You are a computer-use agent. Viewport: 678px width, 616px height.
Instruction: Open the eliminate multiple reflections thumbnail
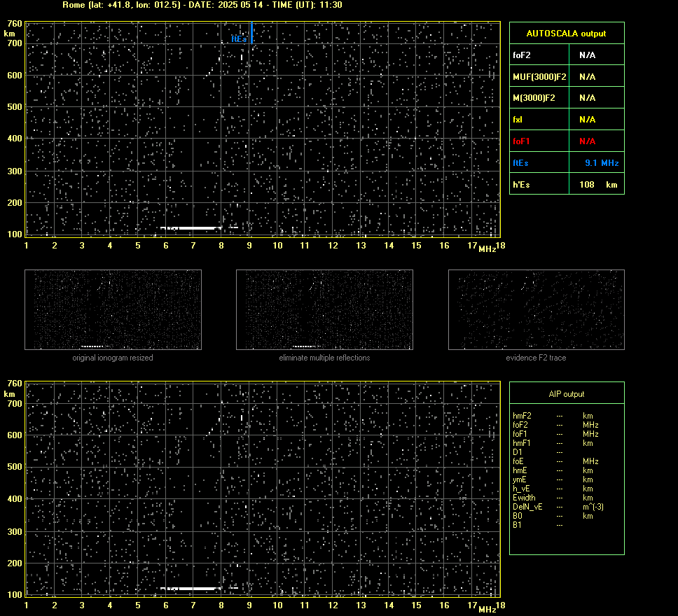324,309
